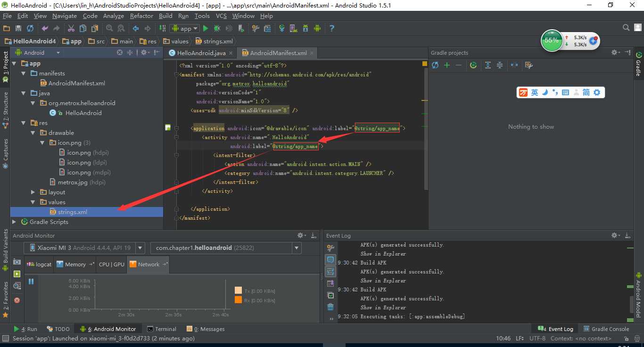644x347 pixels.
Task: Click the Gradle settings wrench icon
Action: [529, 65]
